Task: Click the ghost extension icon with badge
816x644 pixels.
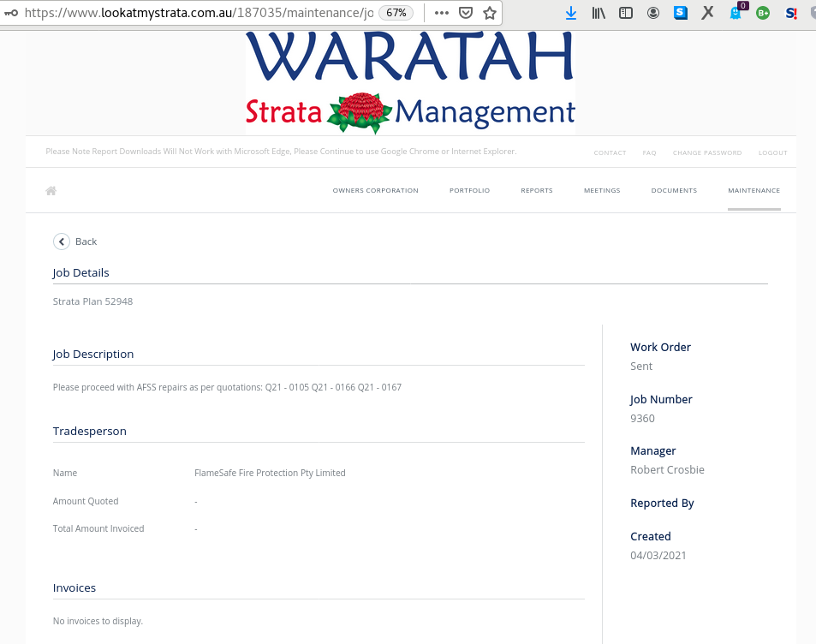Action: click(736, 13)
